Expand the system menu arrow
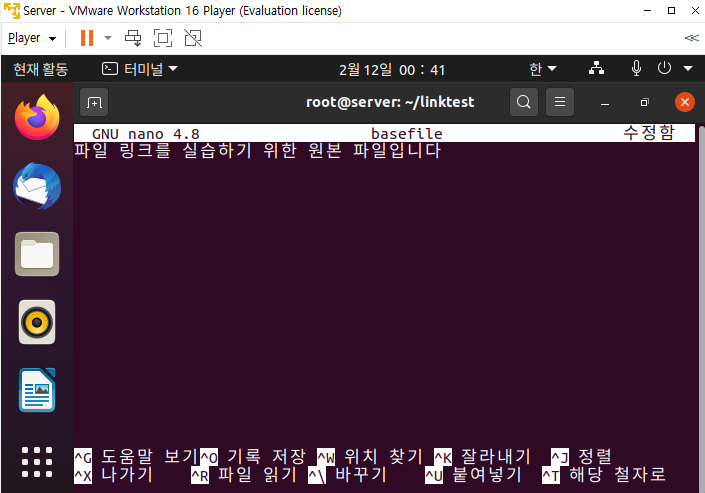The height and width of the screenshot is (493, 705). click(688, 69)
